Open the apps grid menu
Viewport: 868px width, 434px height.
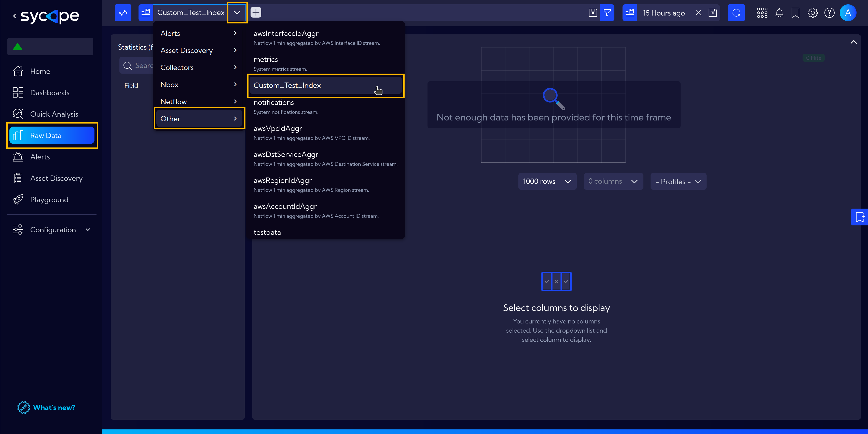[762, 13]
